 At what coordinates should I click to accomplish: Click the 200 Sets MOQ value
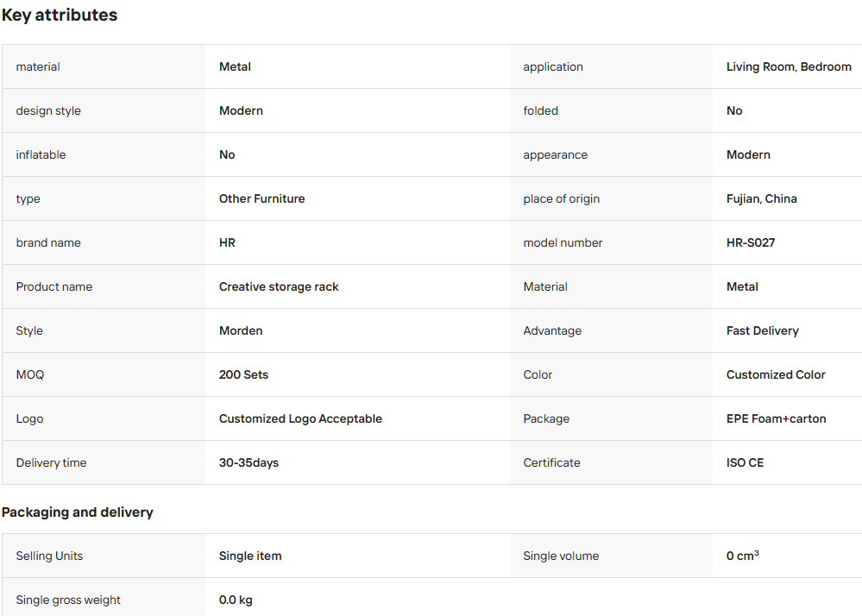[x=243, y=374]
